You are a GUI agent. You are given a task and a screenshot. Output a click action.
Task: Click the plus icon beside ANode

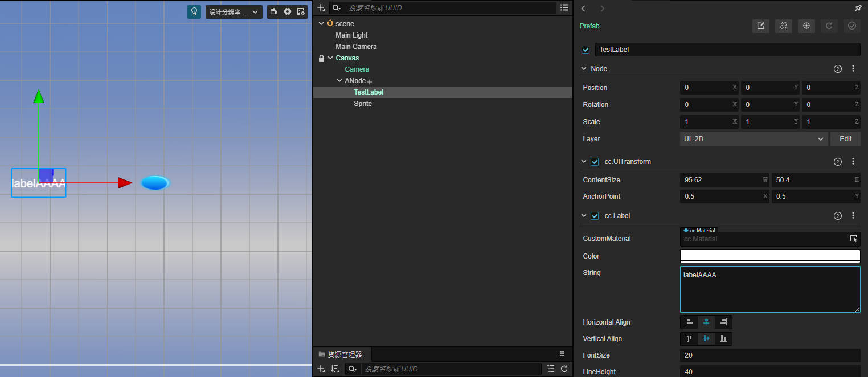pos(370,82)
